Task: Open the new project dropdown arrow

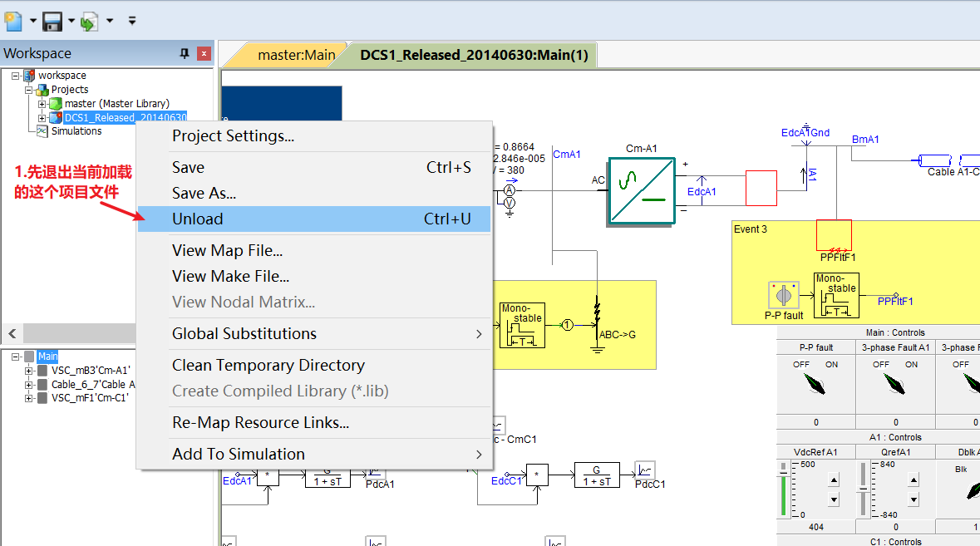Action: [33, 21]
